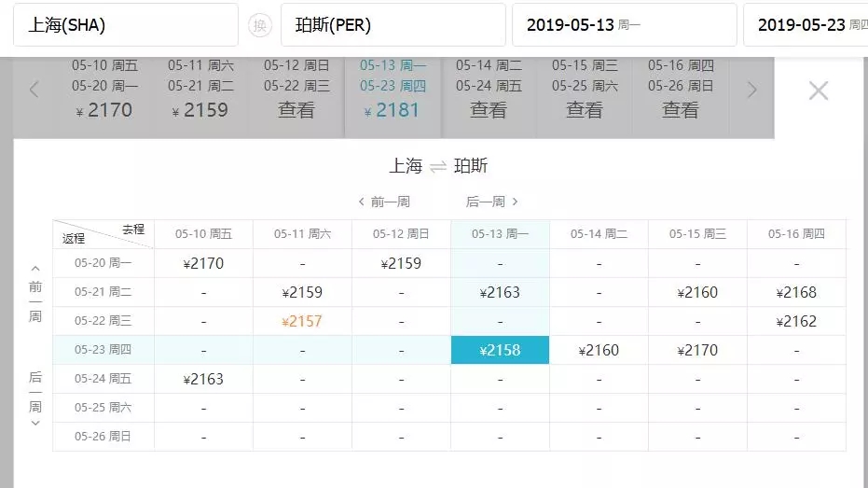Open departure date field 2019-05-13
Viewport: 868px width, 488px height.
point(625,25)
